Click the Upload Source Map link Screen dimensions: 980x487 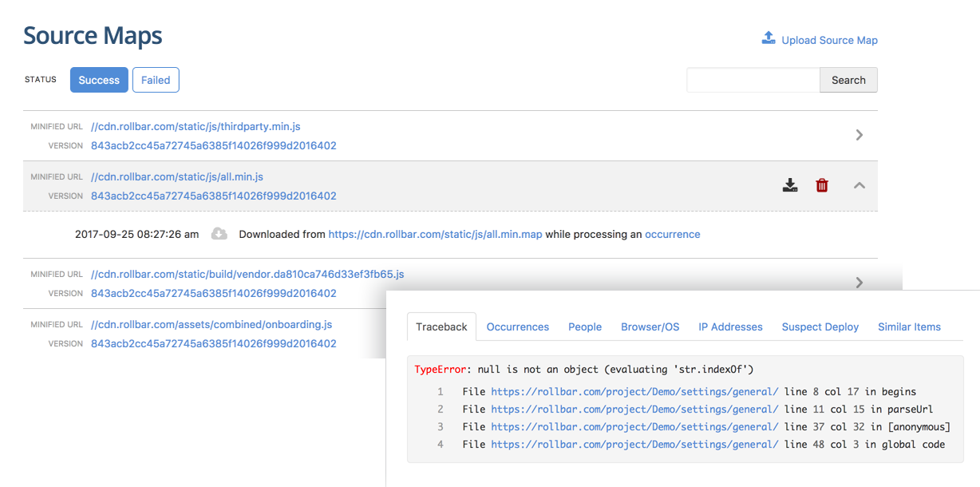(829, 40)
